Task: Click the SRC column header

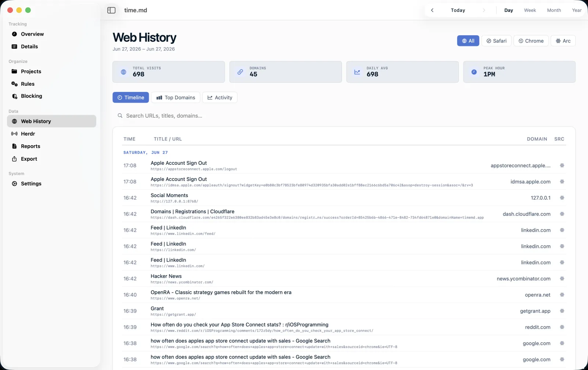Action: click(x=559, y=139)
